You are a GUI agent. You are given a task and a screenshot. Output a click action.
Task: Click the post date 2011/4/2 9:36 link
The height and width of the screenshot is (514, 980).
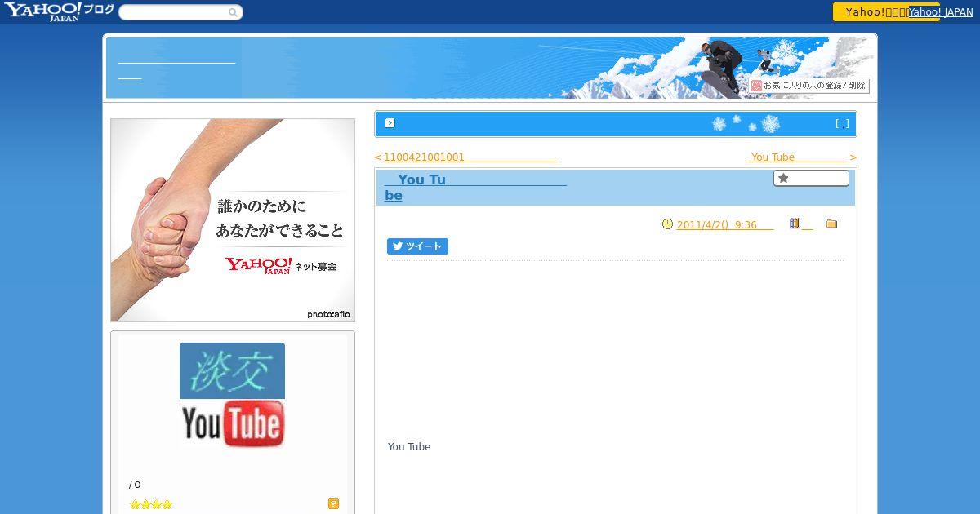pos(724,224)
